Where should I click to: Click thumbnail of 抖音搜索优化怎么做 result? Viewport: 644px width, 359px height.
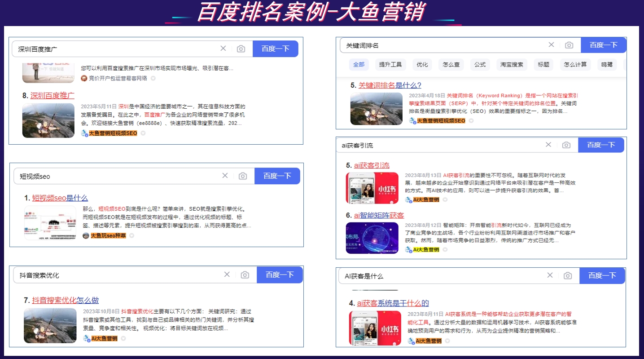pyautogui.click(x=50, y=326)
